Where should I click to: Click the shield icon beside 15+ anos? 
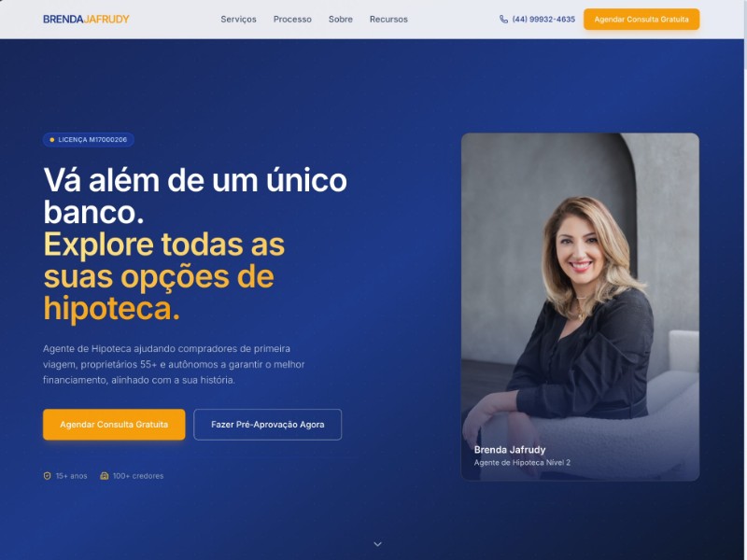pos(48,476)
